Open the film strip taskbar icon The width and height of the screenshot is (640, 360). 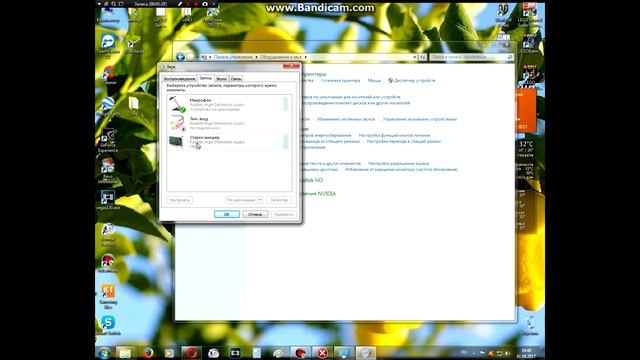(235, 353)
